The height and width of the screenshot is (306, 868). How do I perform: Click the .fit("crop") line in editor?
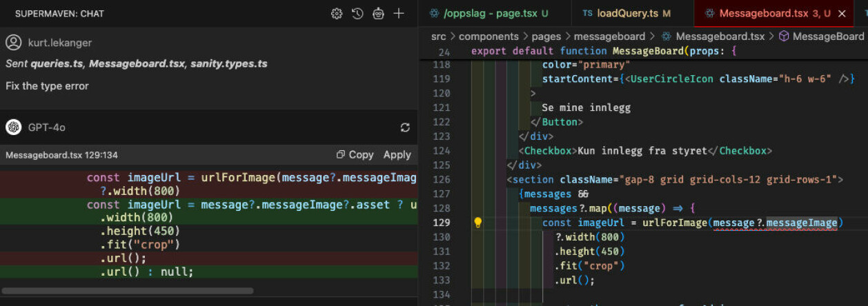(x=589, y=265)
